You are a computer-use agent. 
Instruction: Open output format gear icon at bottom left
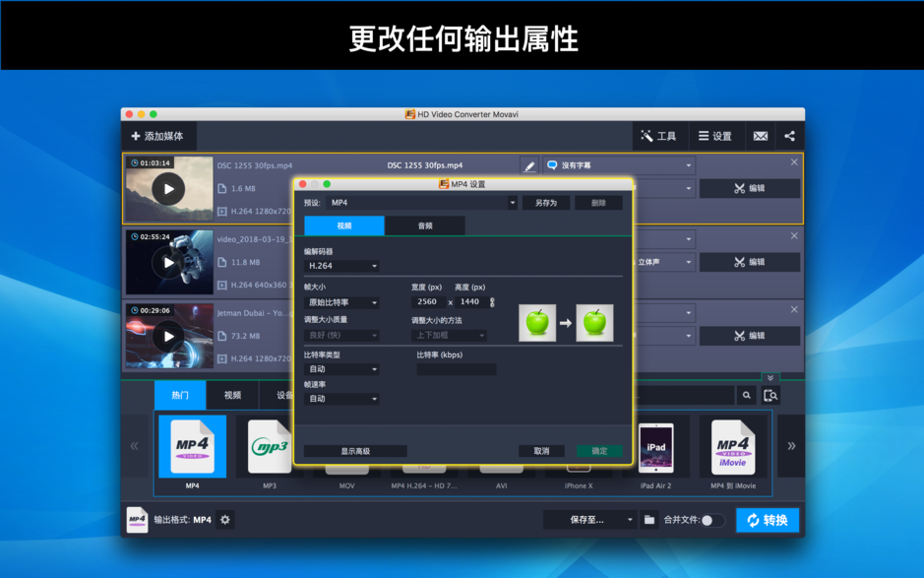(224, 519)
